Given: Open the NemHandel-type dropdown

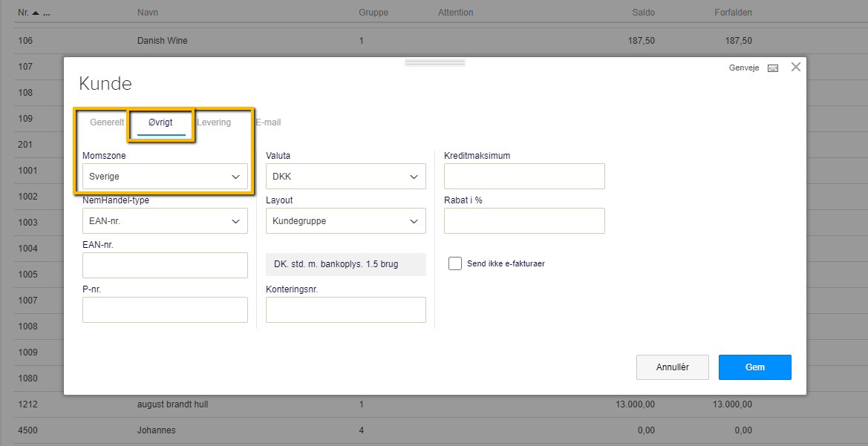Looking at the screenshot, I should 165,221.
